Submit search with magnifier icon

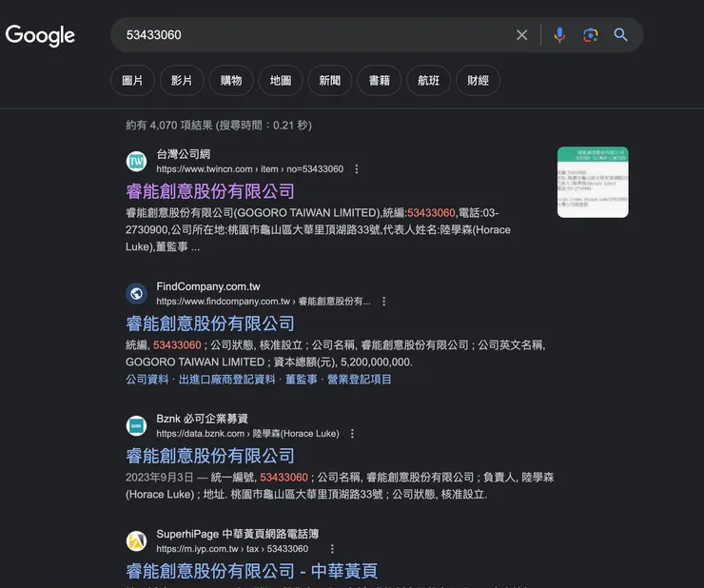pos(620,35)
